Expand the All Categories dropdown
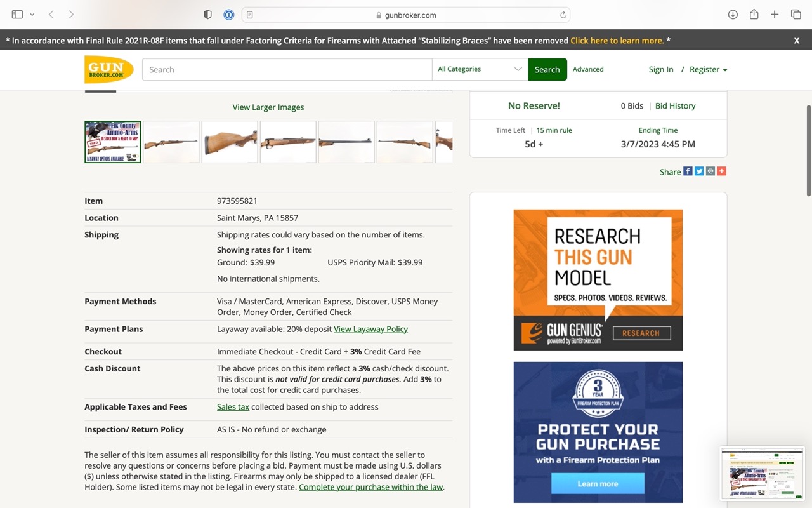Viewport: 812px width, 508px height. tap(480, 69)
